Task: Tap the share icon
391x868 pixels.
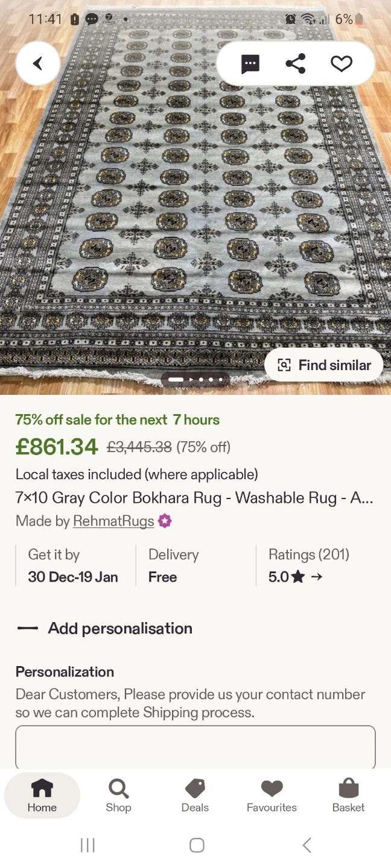Action: [295, 63]
